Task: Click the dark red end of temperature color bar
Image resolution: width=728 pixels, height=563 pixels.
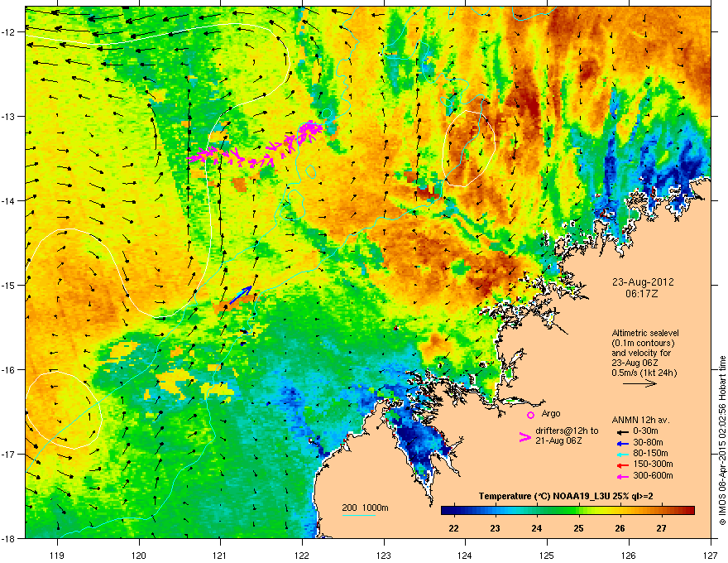Action: point(687,510)
